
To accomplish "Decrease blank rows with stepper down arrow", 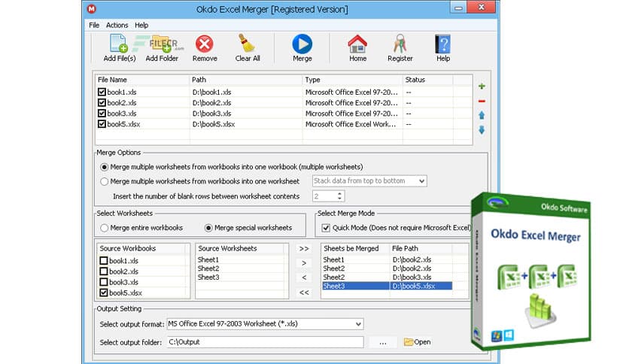I will [340, 199].
